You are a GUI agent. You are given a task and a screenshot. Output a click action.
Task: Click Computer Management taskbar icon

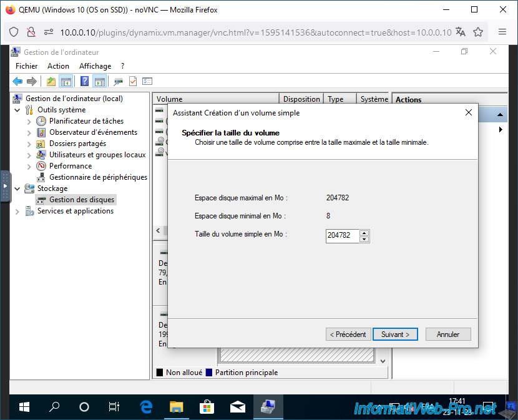click(x=268, y=407)
